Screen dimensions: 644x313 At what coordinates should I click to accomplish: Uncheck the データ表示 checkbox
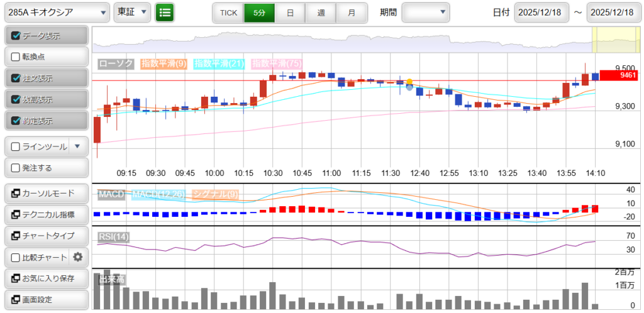pyautogui.click(x=16, y=36)
